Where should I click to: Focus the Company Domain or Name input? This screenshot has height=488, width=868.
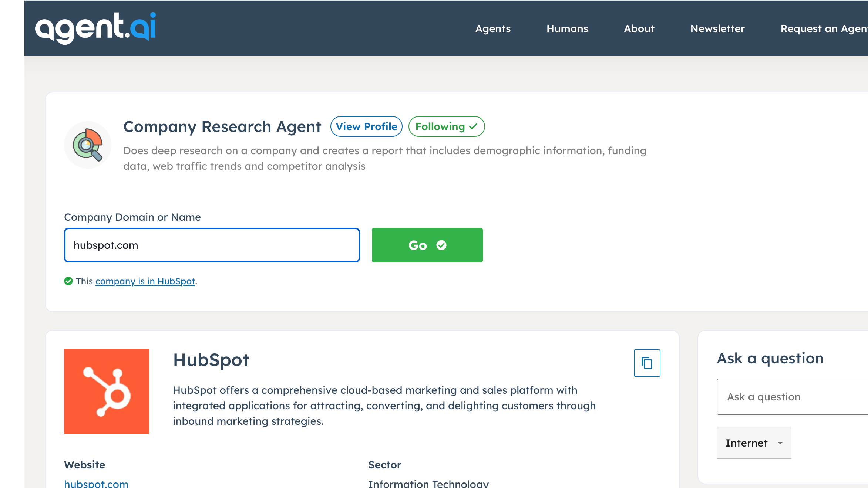(212, 245)
